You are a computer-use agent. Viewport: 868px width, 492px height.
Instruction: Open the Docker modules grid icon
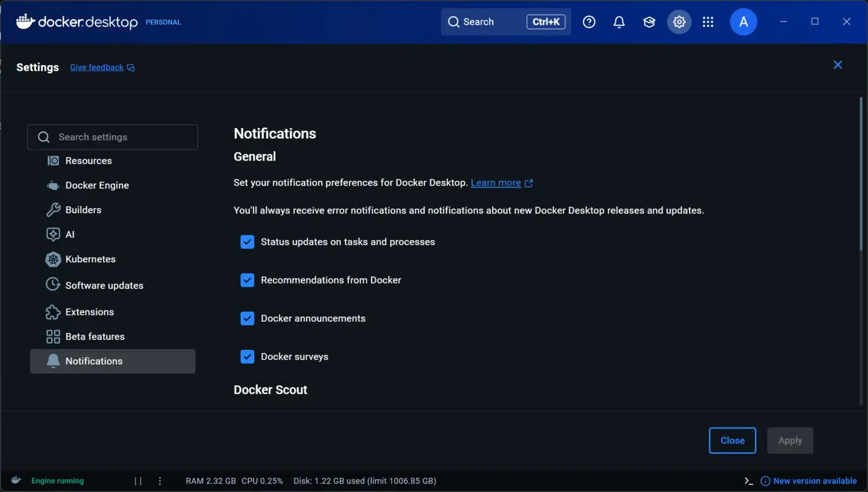(x=707, y=22)
